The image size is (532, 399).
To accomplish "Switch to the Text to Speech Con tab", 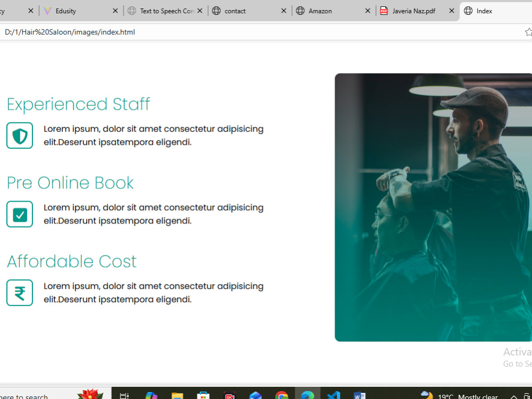I will click(165, 11).
